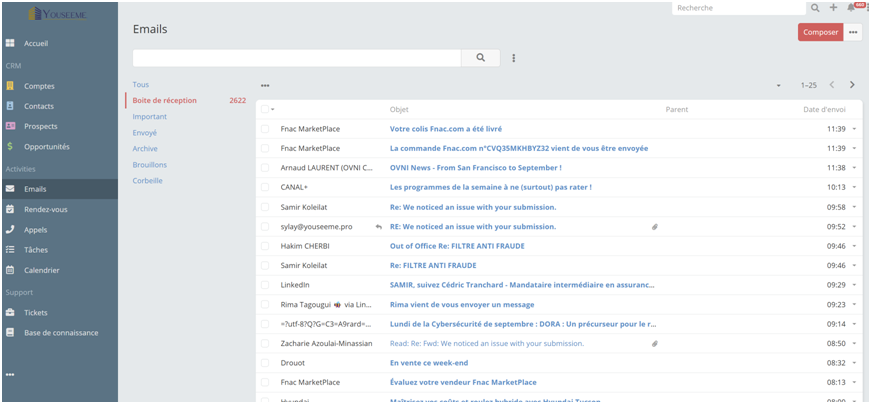Click the notifications bell icon

851,8
